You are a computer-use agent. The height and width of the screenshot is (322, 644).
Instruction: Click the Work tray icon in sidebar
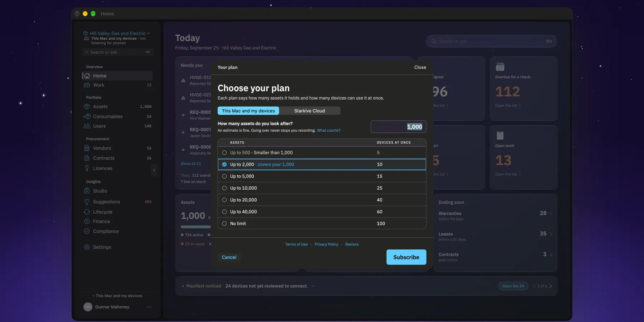tap(87, 85)
